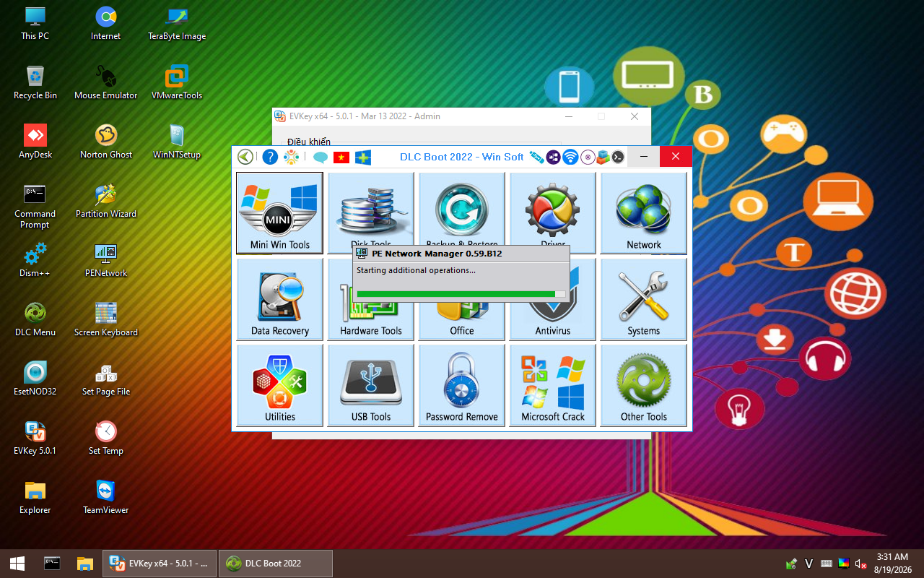Open the Systems category tile
The width and height of the screenshot is (924, 578).
643,298
